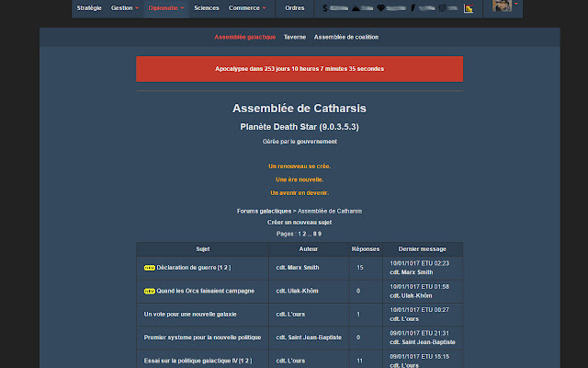The width and height of the screenshot is (588, 368).
Task: Click the heart-shaped resource icon
Action: (x=381, y=7)
